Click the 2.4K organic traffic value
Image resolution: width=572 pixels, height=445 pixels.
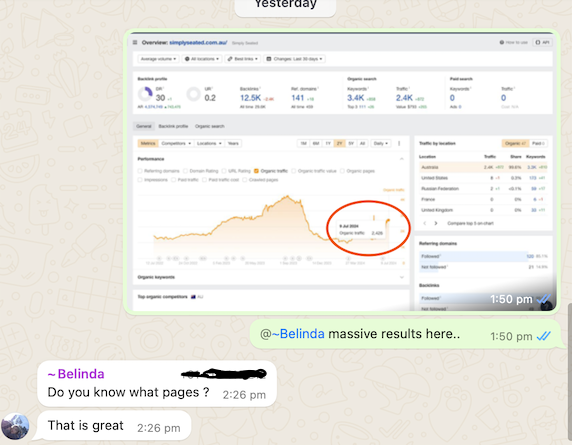coord(404,98)
